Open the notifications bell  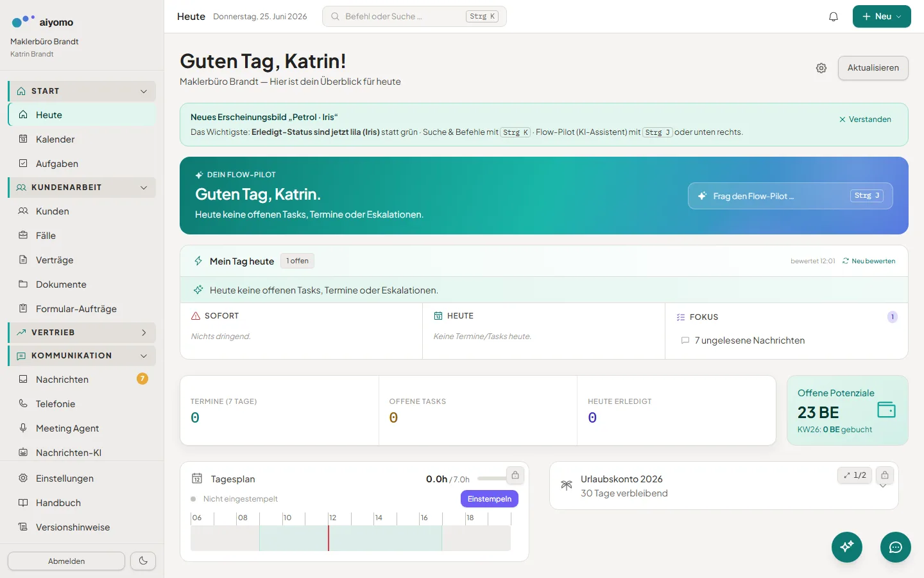click(x=834, y=17)
